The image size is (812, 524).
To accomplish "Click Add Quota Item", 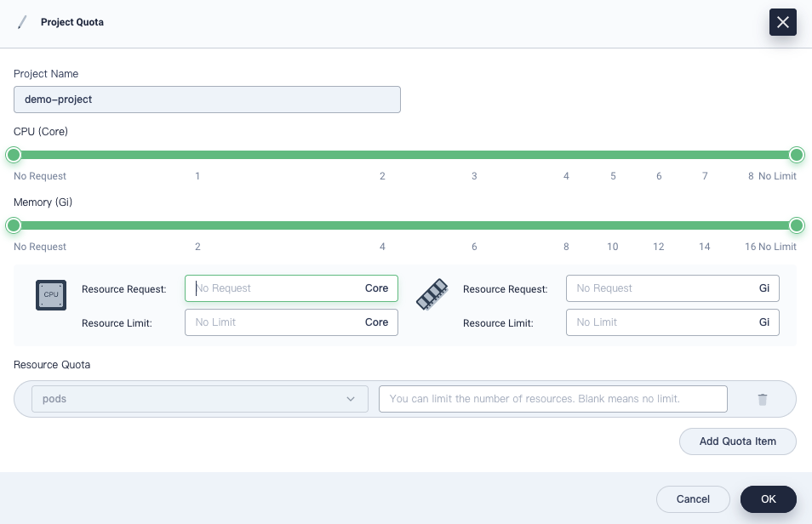I will (737, 441).
